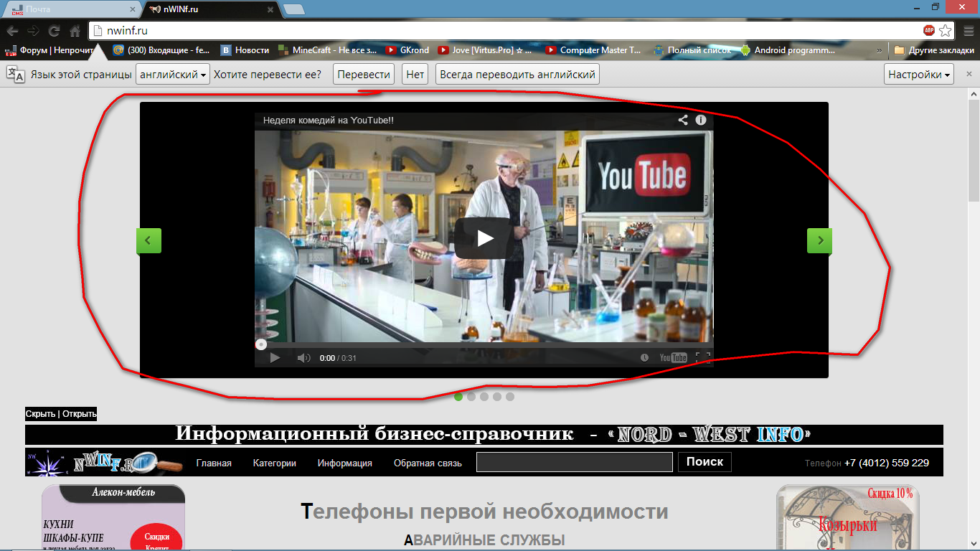Click the Козырьки Скидка 10% advertisement
Screen dimensions: 980x551
click(848, 517)
